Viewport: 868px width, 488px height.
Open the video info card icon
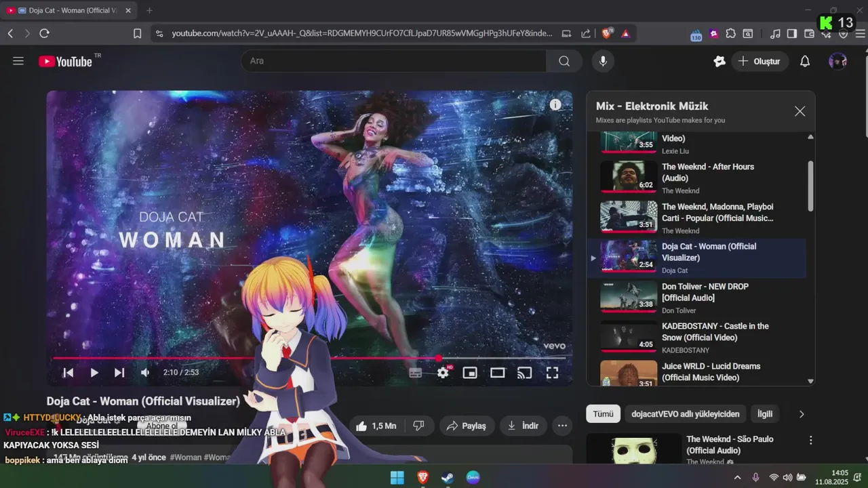click(x=555, y=104)
